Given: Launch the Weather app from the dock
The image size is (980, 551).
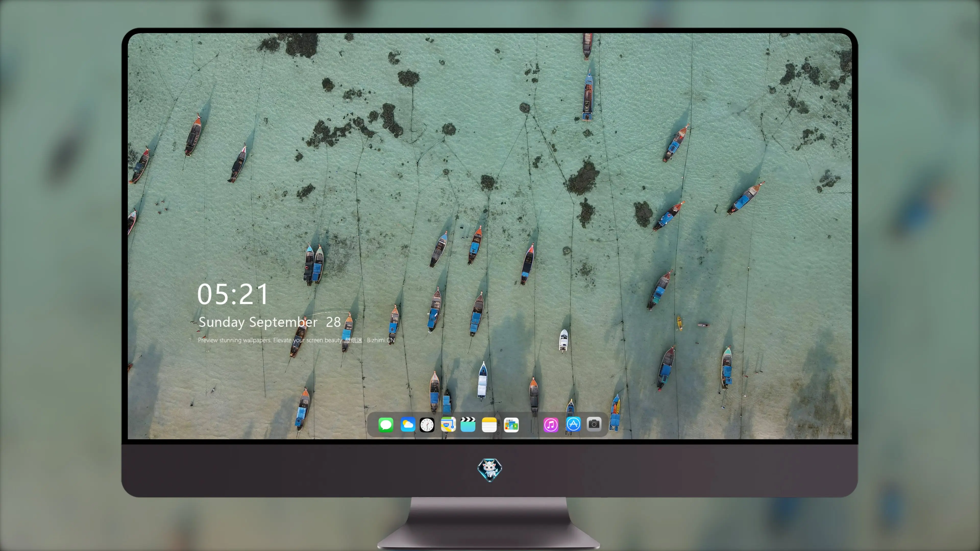Looking at the screenshot, I should coord(408,424).
